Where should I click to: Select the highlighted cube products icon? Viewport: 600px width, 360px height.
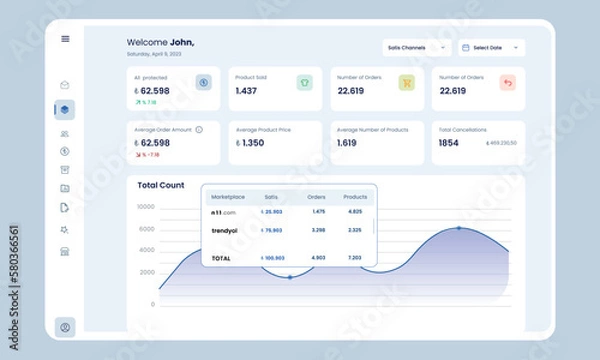64,110
